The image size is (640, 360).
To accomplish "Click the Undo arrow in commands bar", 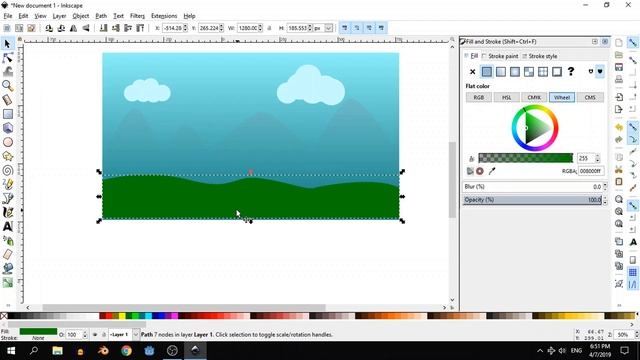I will click(x=619, y=127).
